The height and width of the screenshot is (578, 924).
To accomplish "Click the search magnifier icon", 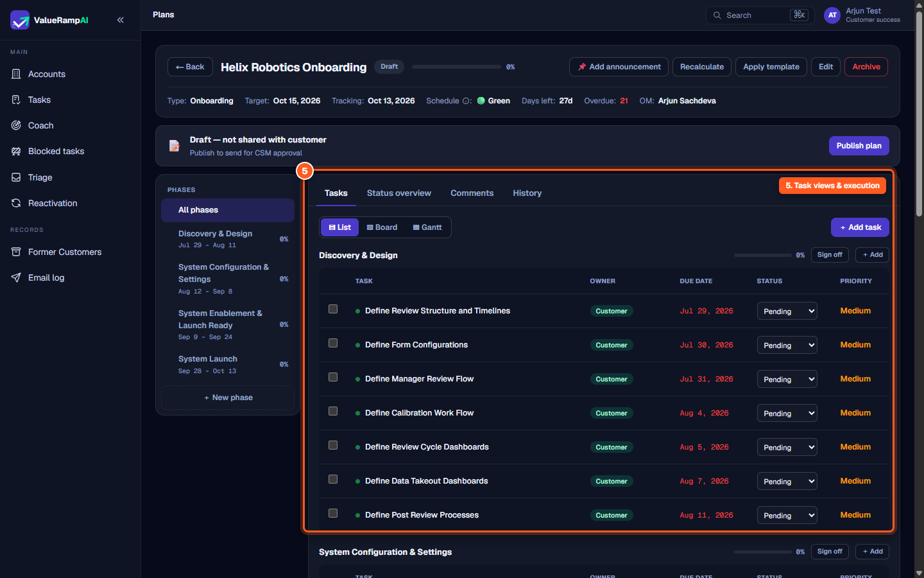I will tap(717, 15).
